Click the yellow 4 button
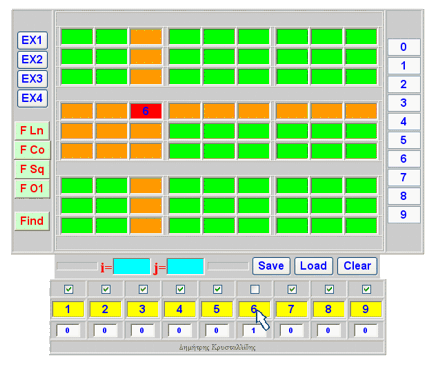 tap(180, 309)
